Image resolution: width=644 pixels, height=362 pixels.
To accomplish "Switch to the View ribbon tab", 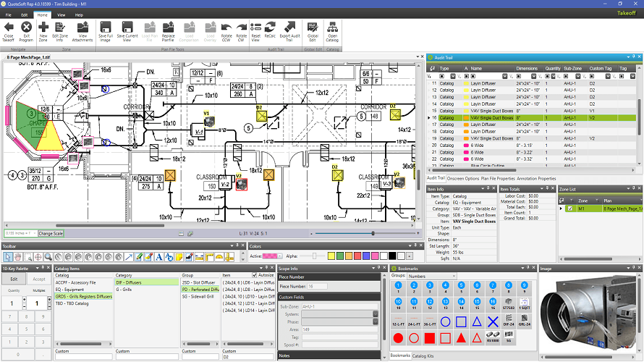I will click(61, 14).
